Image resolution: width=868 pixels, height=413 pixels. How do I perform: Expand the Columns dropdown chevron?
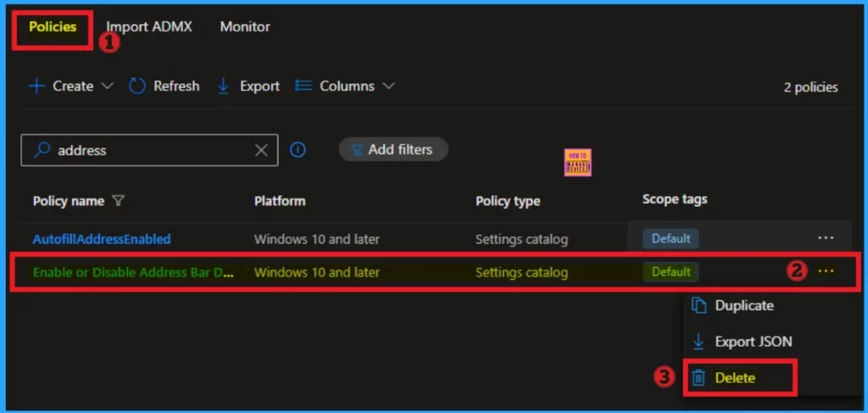[388, 87]
